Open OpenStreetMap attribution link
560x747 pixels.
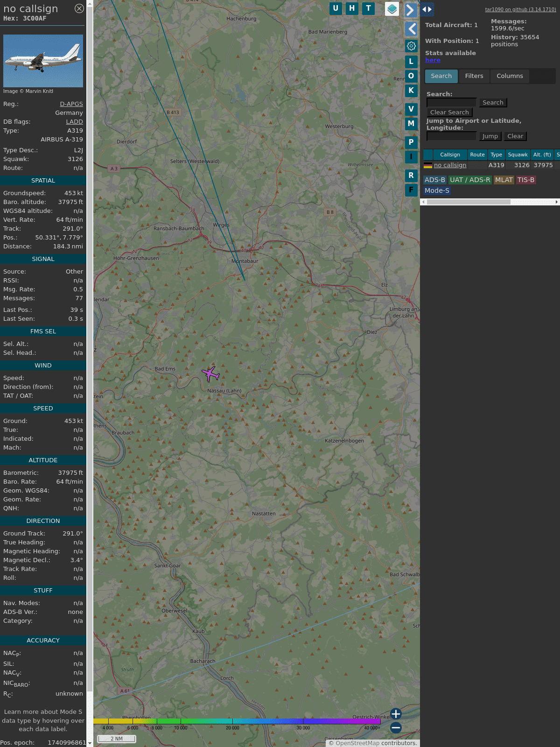click(x=357, y=743)
